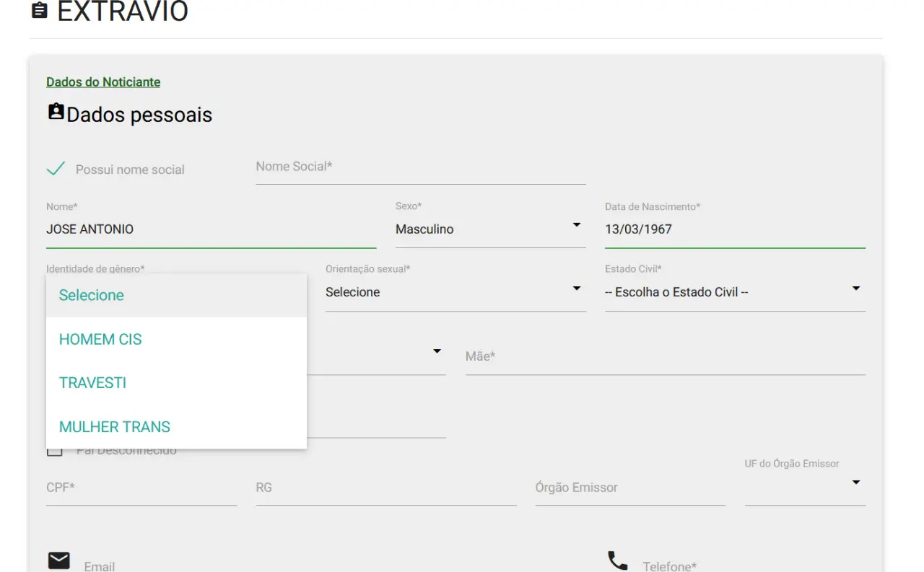924x572 pixels.
Task: Focus the Mãe name input field
Action: [665, 356]
